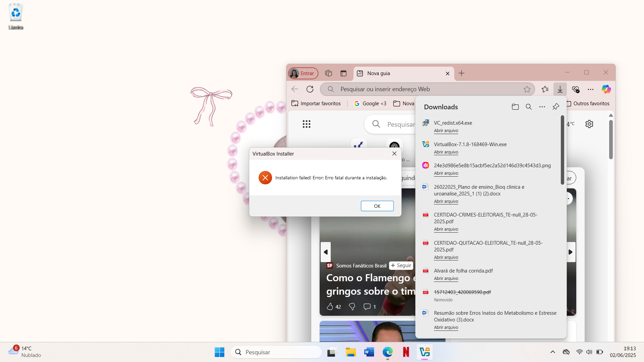
Task: Open VC_redist.x64.exe file link
Action: coord(446,131)
